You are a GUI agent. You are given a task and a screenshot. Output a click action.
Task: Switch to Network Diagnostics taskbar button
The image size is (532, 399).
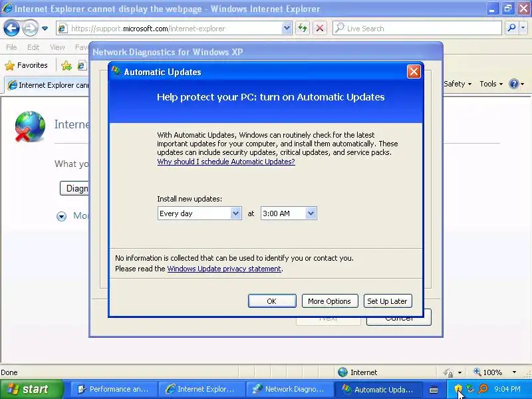coord(290,389)
